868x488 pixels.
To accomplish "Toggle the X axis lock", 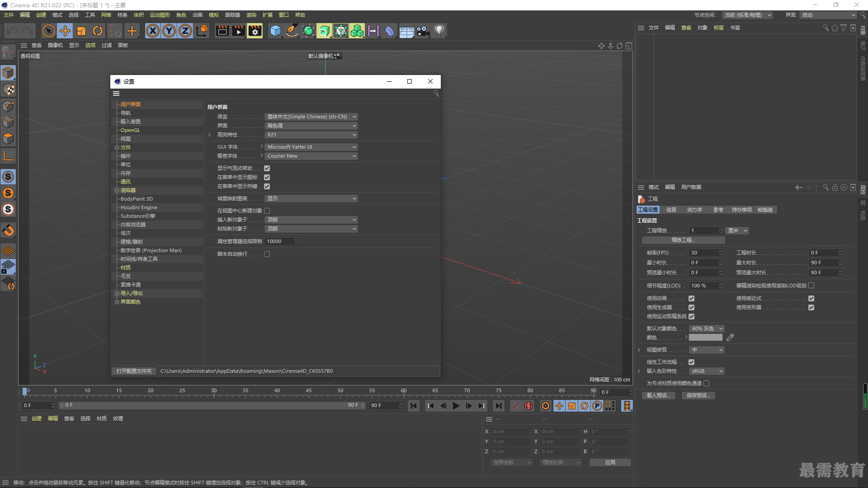I will (153, 31).
